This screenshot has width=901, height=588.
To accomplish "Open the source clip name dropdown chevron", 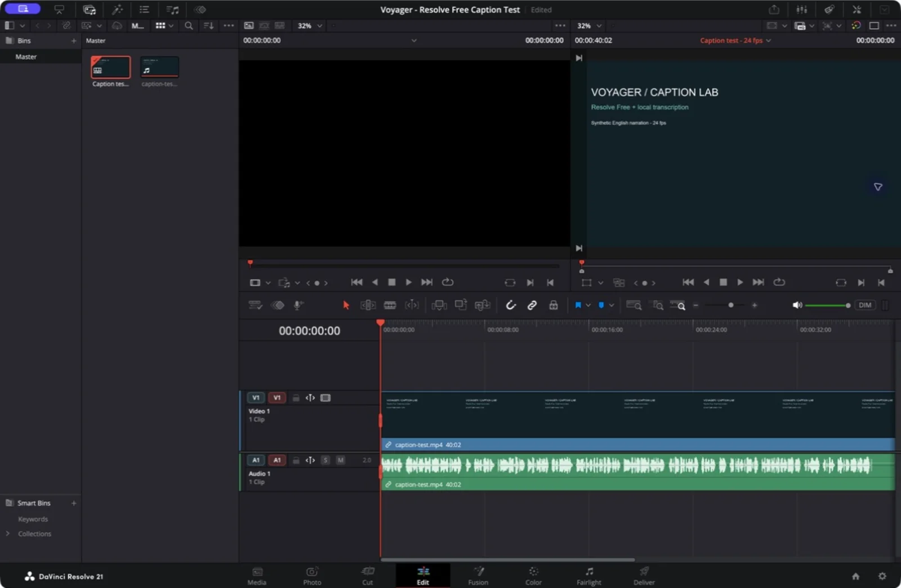I will (414, 41).
